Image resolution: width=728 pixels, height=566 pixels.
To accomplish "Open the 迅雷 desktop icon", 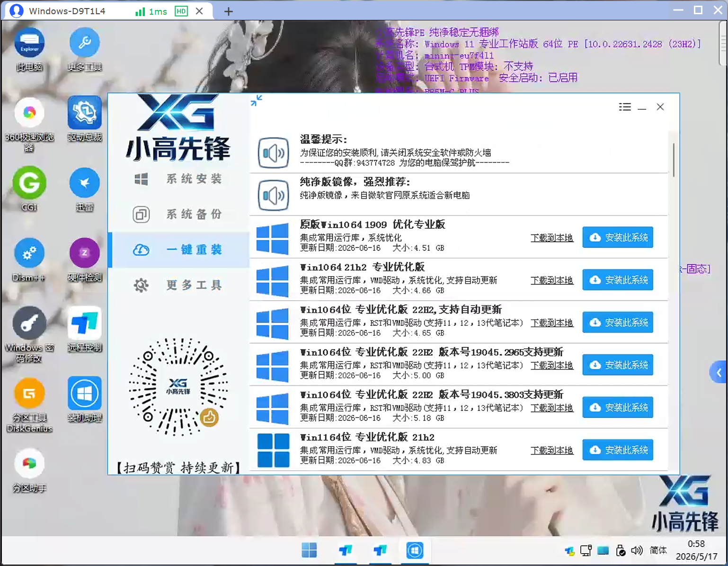I will tap(84, 189).
